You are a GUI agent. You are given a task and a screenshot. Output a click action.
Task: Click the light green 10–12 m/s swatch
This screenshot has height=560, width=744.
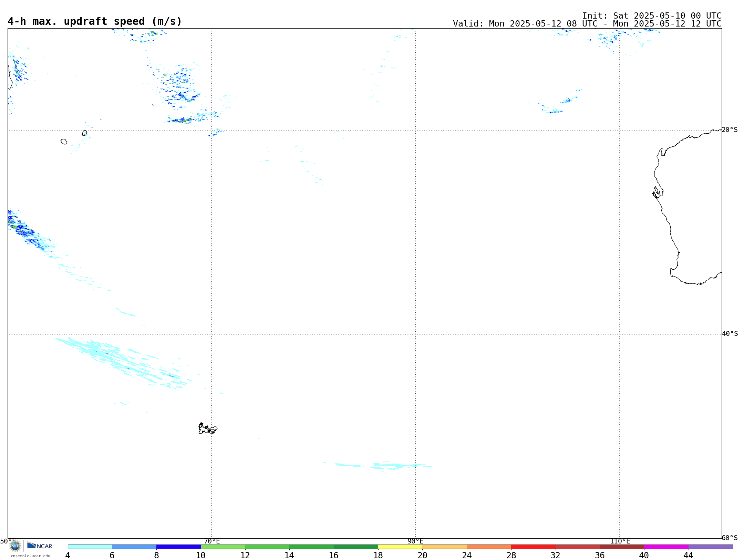(x=223, y=547)
